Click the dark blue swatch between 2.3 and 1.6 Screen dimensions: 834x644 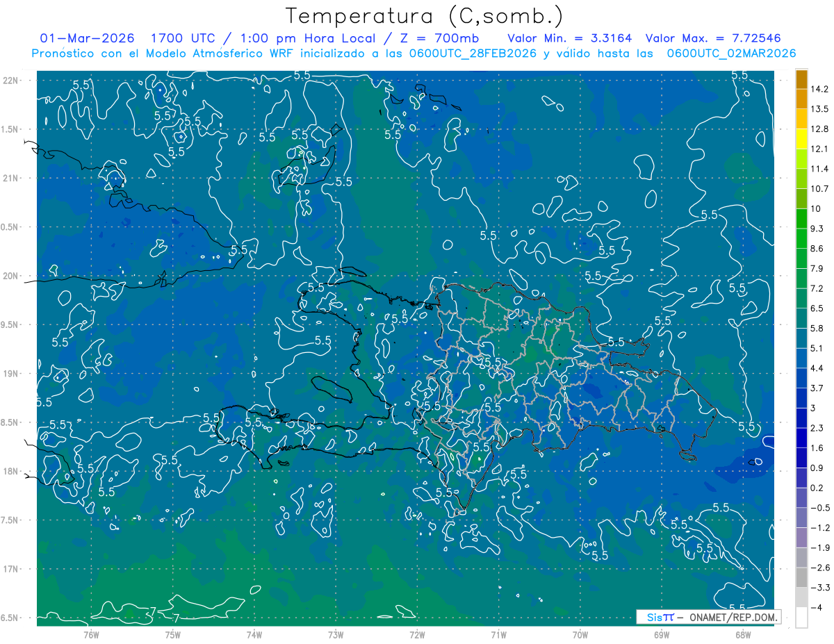pyautogui.click(x=801, y=437)
